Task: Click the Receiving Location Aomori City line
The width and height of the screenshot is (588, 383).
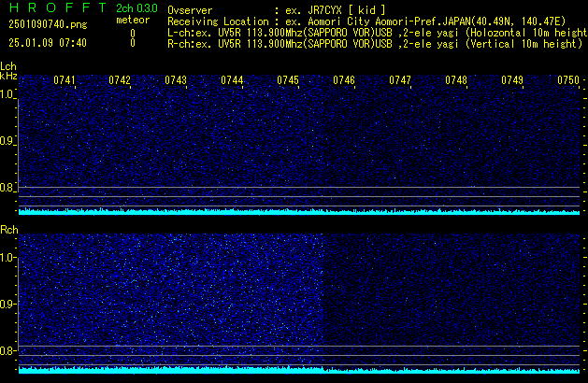Action: pos(366,21)
